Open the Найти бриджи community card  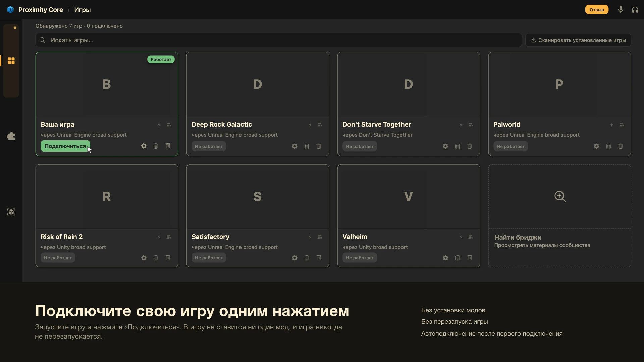pos(559,216)
